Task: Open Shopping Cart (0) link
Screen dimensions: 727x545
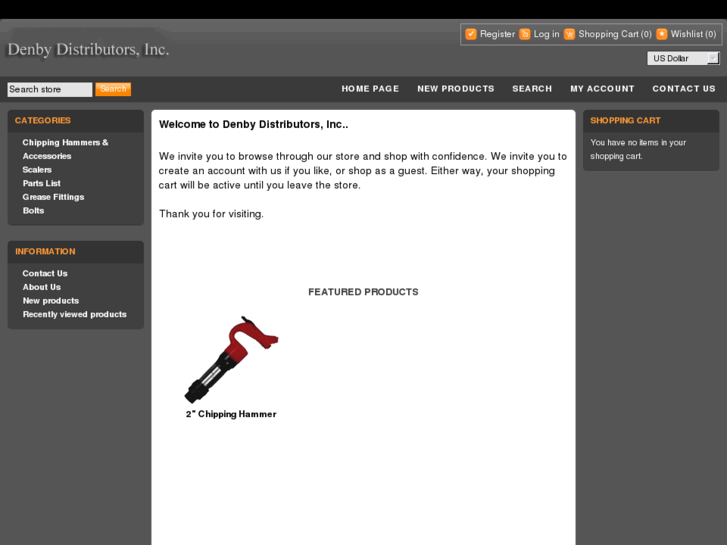Action: [x=615, y=34]
